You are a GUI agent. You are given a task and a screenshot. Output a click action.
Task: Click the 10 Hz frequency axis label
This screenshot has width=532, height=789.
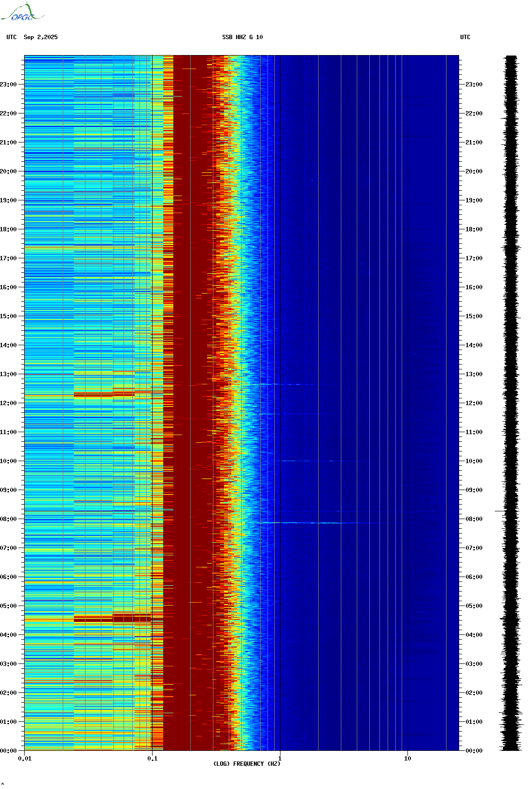(x=407, y=759)
